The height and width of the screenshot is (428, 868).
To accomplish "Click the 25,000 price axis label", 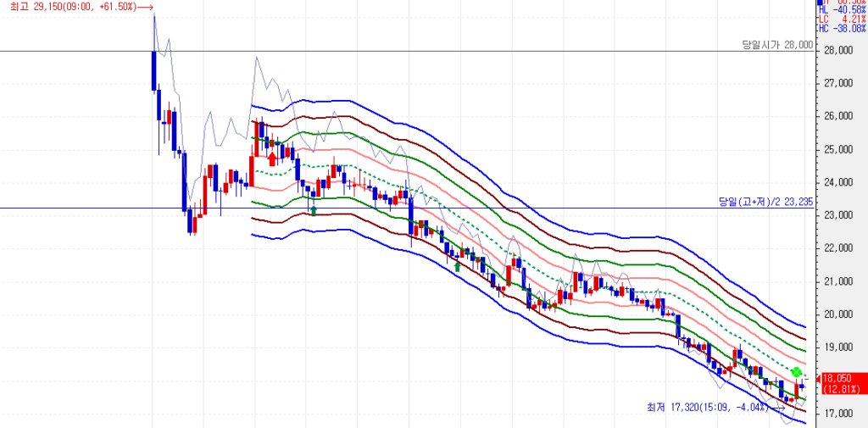I will 837,150.
